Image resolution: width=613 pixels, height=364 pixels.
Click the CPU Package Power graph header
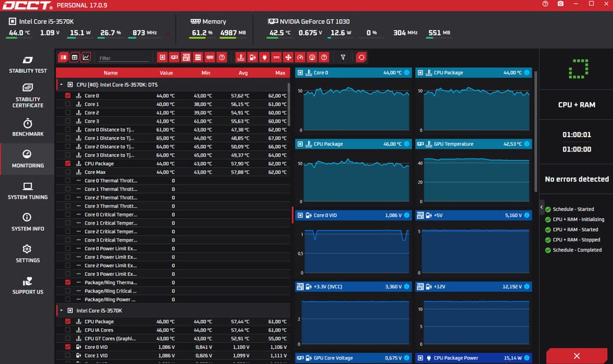tap(473, 358)
